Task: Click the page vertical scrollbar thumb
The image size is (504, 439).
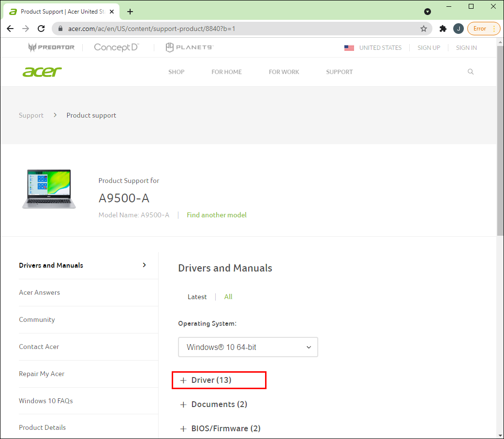Action: click(500, 140)
